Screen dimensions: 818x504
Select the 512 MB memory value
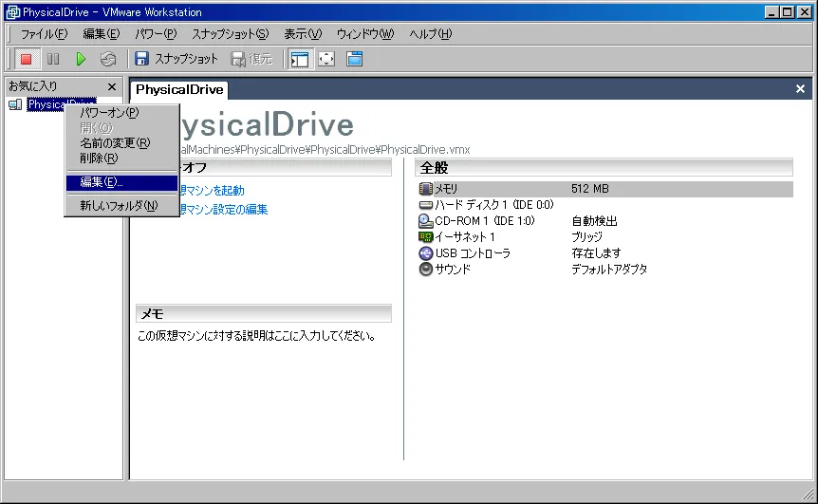click(x=590, y=188)
